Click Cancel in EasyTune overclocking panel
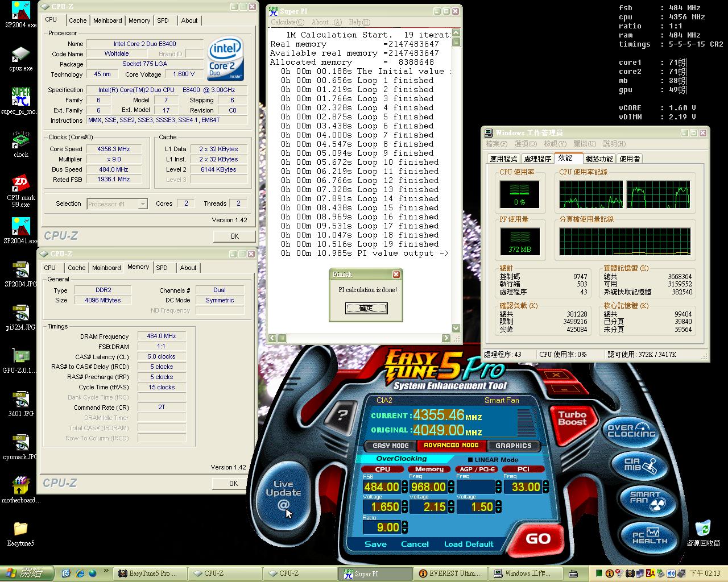The height and width of the screenshot is (582, 728). click(415, 544)
